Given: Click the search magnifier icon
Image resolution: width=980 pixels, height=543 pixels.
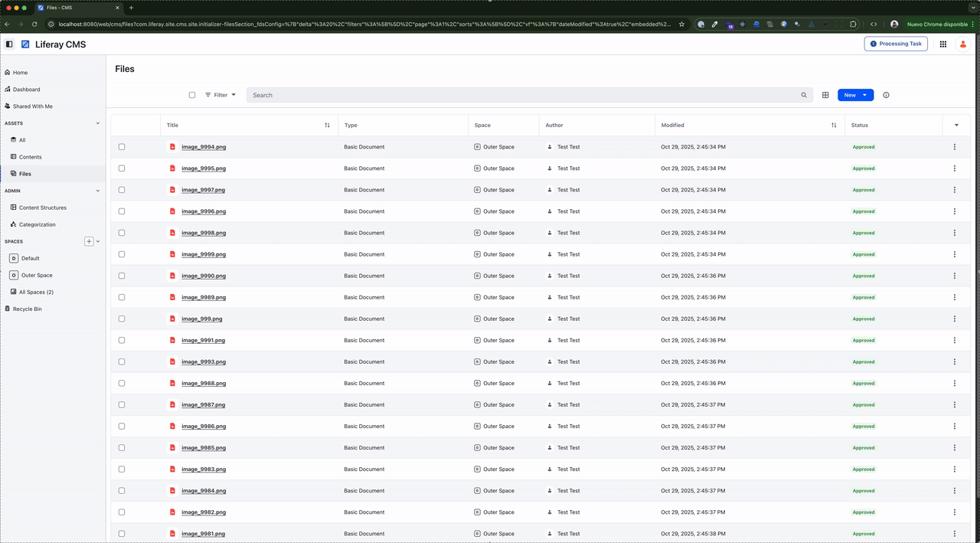Looking at the screenshot, I should point(804,95).
